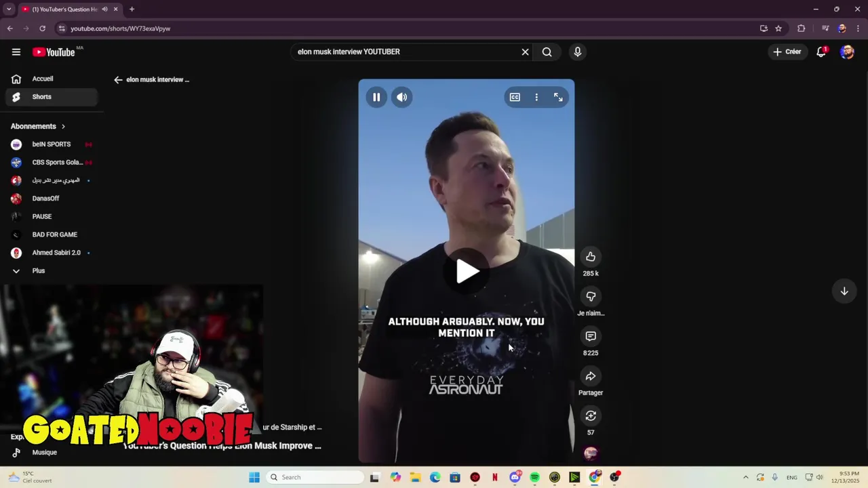Expand Plus to show more subscriptions
Screen dimensions: 868x488
pos(52,271)
